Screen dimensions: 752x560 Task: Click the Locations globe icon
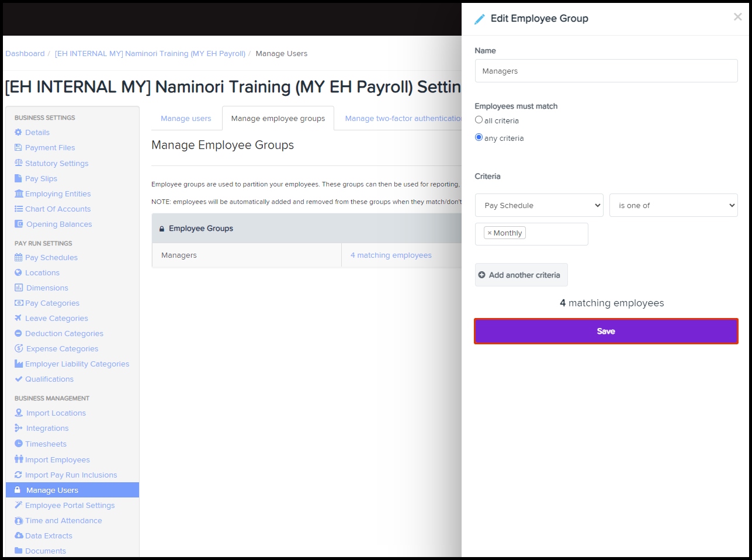tap(18, 273)
